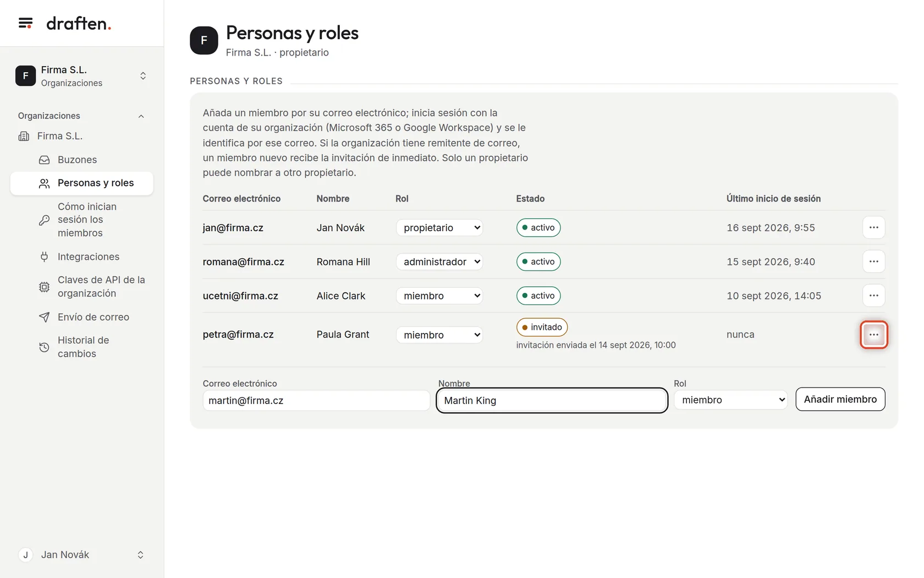924x578 pixels.
Task: Click the Nombre field containing Martin King
Action: point(552,400)
